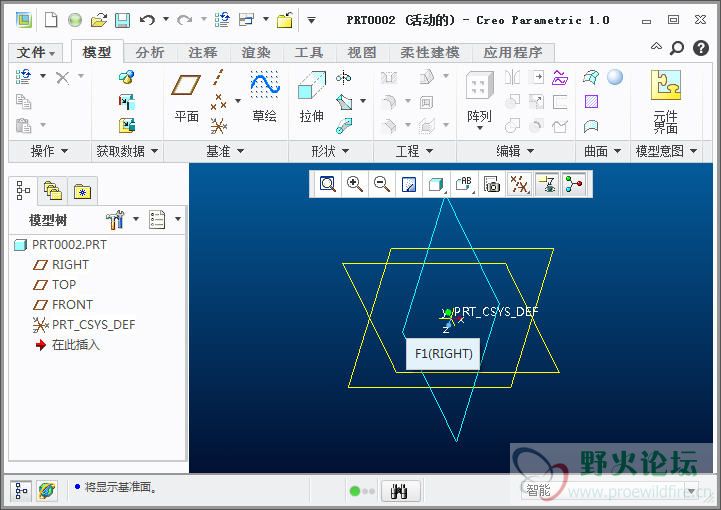
Task: Click the Revolve tool icon
Action: point(343,77)
